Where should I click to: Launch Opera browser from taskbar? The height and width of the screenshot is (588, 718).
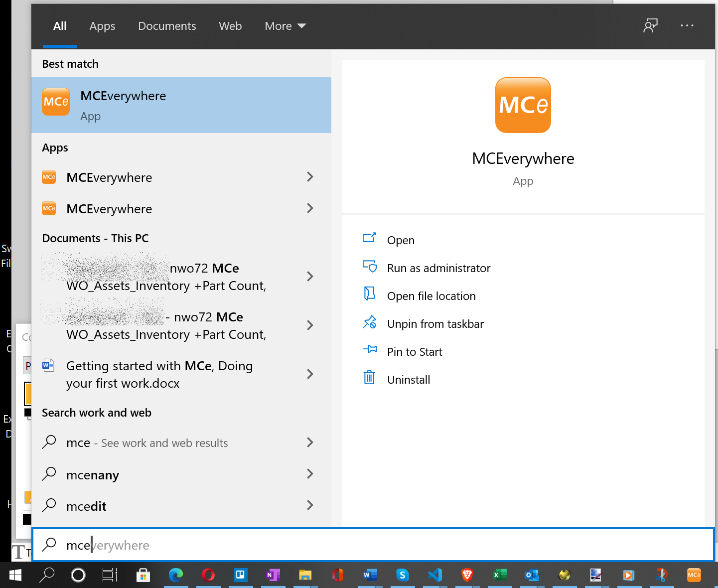pos(208,576)
